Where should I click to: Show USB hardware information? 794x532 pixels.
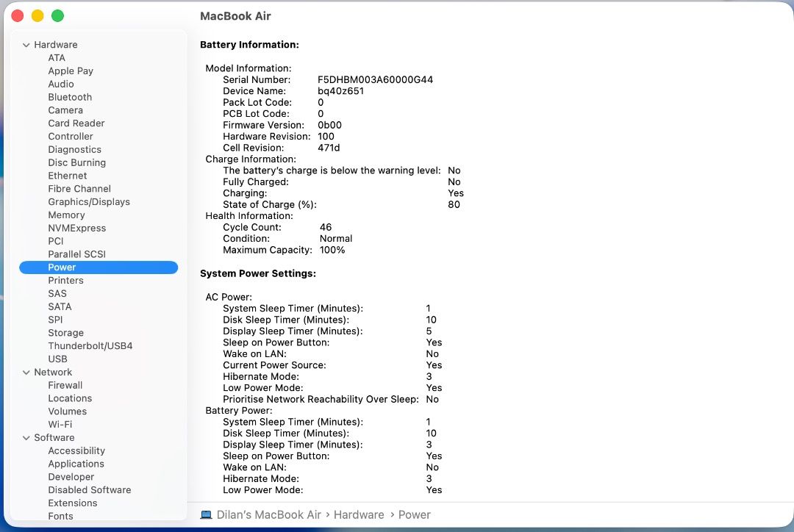58,359
